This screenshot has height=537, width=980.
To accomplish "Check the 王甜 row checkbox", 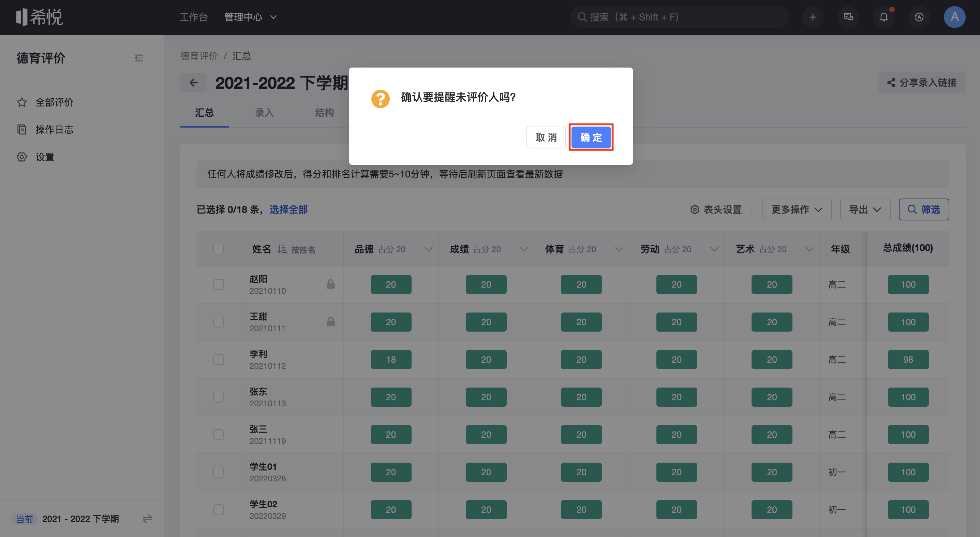I will pyautogui.click(x=218, y=322).
